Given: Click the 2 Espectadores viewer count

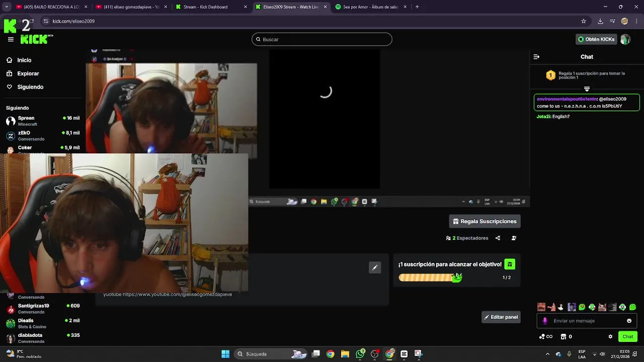Looking at the screenshot, I should 467,238.
